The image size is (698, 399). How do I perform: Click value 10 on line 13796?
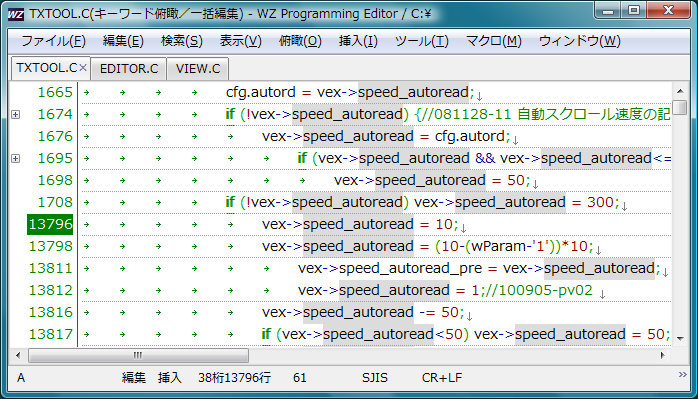[444, 224]
